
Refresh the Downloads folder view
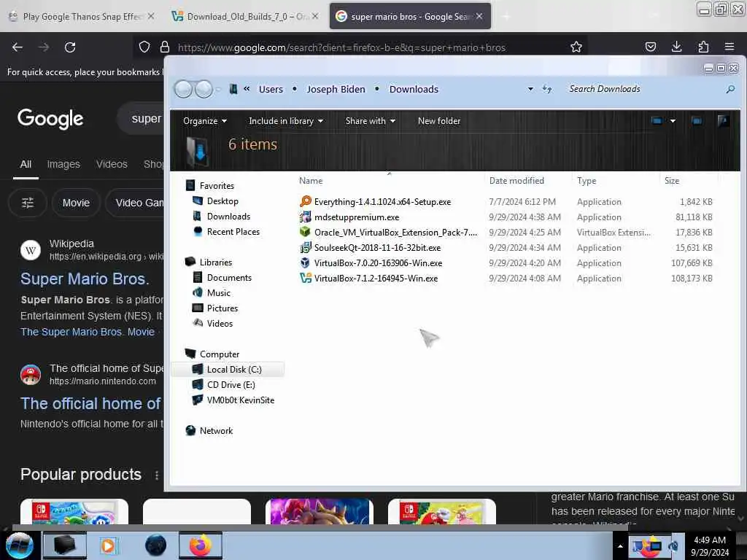[x=547, y=89]
